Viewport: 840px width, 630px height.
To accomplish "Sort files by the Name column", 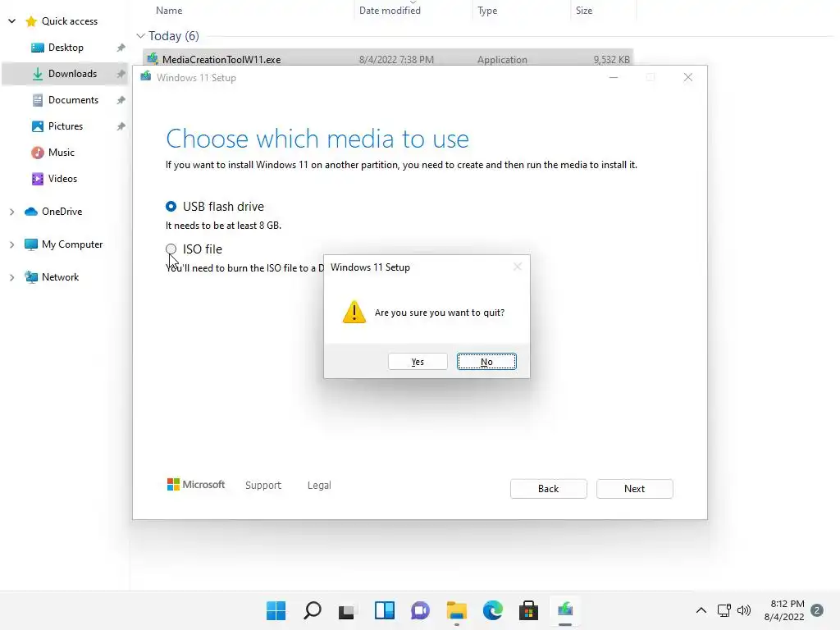I will point(169,10).
